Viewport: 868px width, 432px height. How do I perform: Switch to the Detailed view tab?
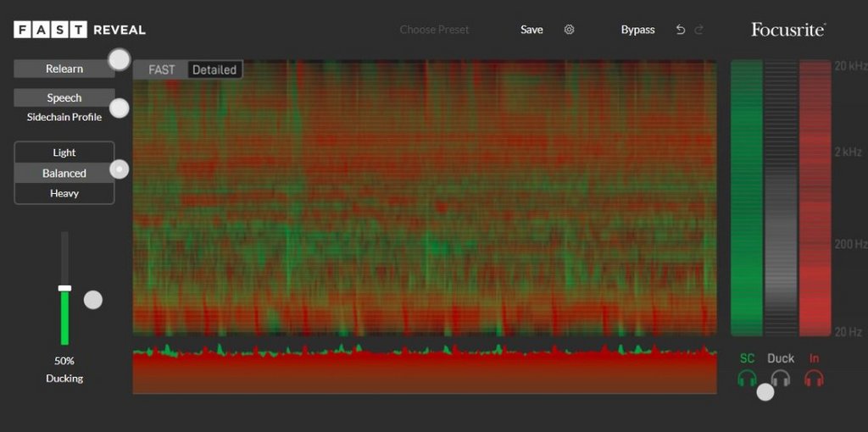click(x=214, y=69)
